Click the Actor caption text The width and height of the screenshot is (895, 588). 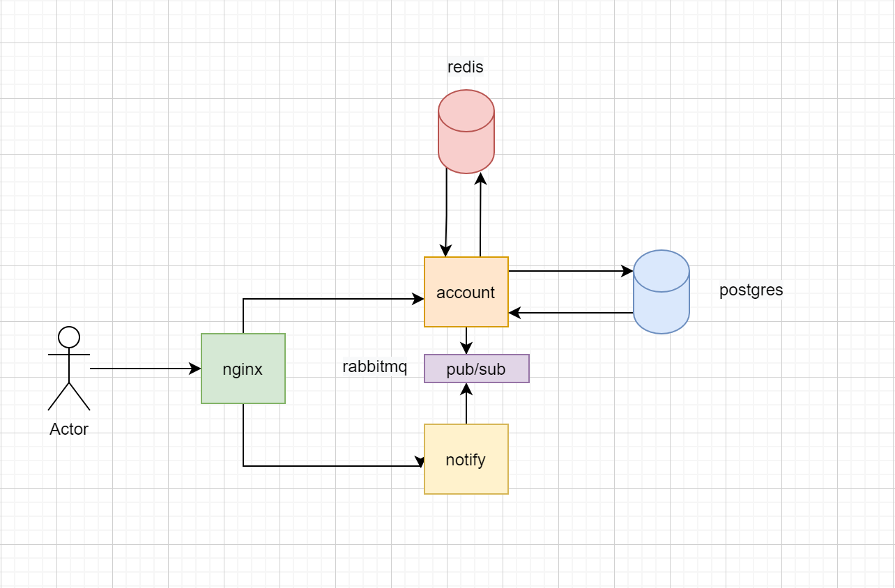pos(69,429)
